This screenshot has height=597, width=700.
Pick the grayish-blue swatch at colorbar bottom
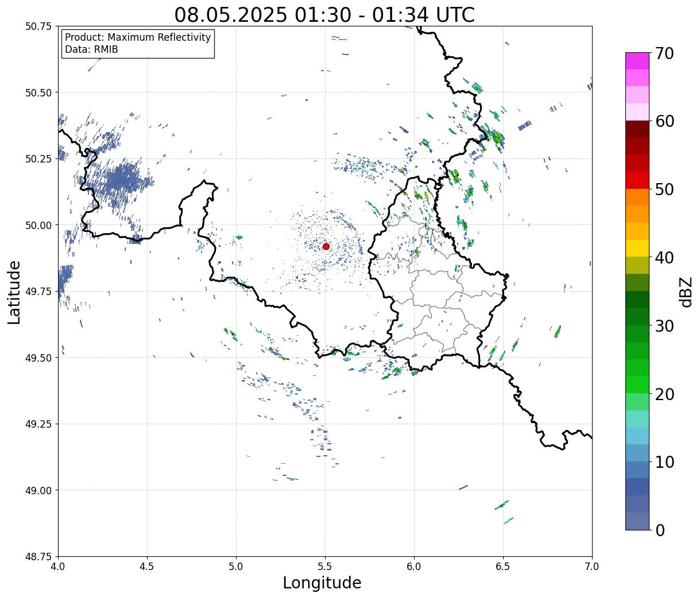tap(637, 521)
